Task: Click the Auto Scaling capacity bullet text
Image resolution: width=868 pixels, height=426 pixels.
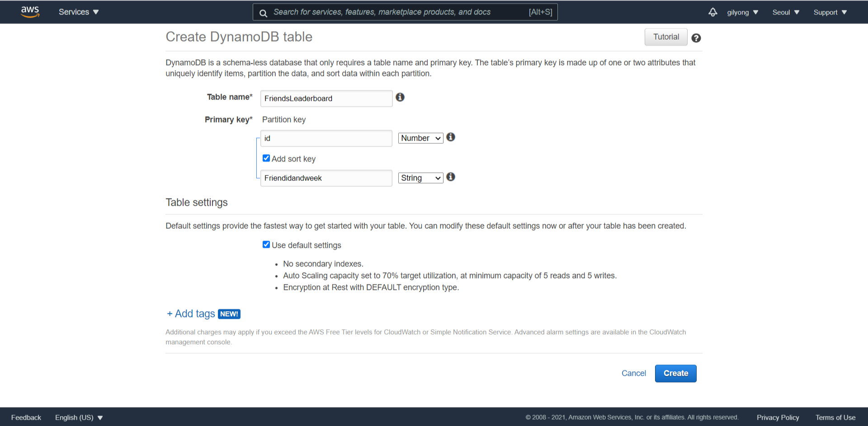Action: [450, 275]
